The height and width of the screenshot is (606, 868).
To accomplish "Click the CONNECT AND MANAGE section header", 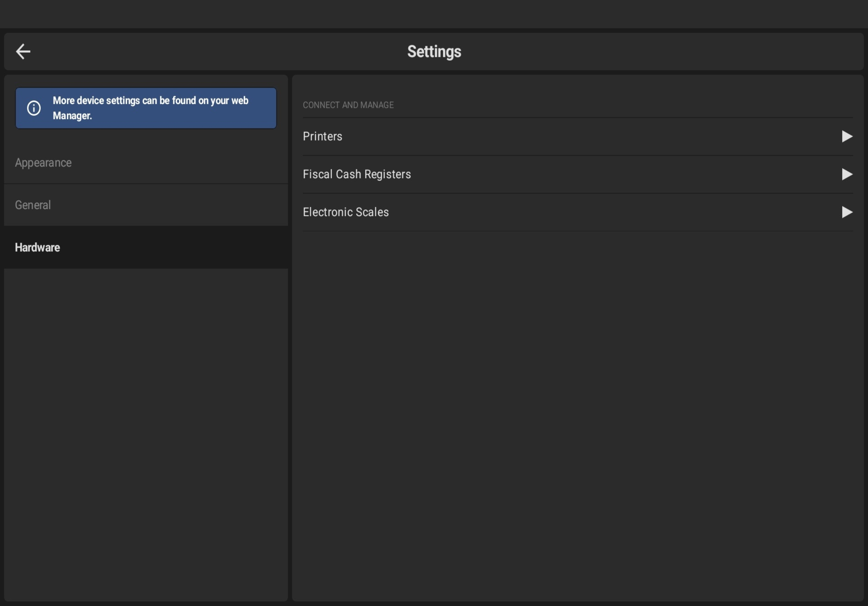I will point(348,105).
